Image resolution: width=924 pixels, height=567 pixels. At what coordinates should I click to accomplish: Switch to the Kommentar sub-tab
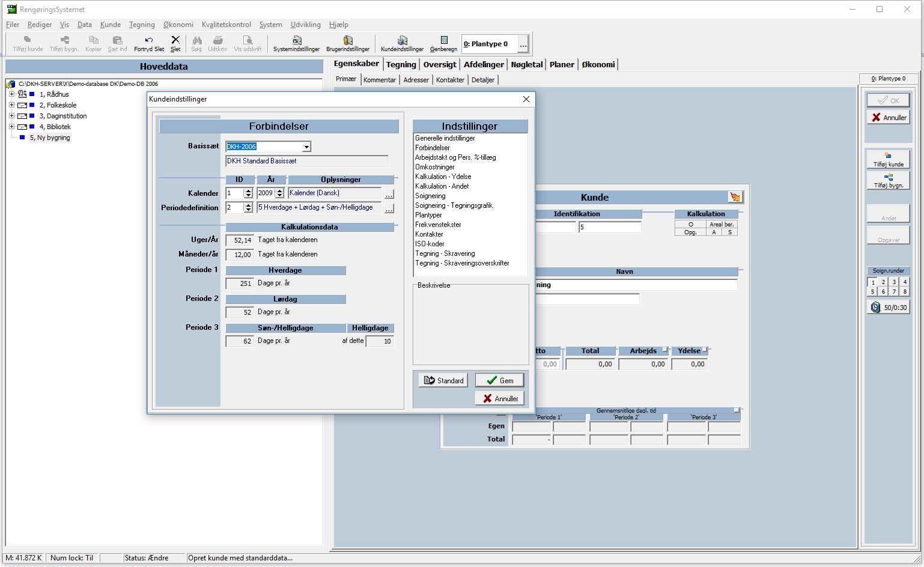point(380,80)
